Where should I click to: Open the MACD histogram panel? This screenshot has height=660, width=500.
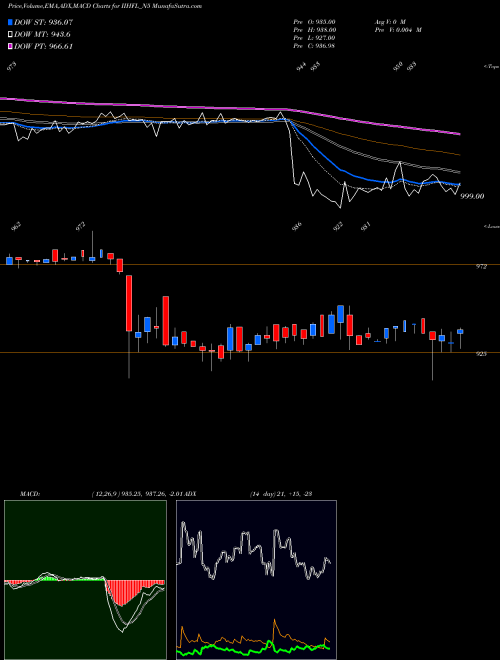[x=85, y=580]
